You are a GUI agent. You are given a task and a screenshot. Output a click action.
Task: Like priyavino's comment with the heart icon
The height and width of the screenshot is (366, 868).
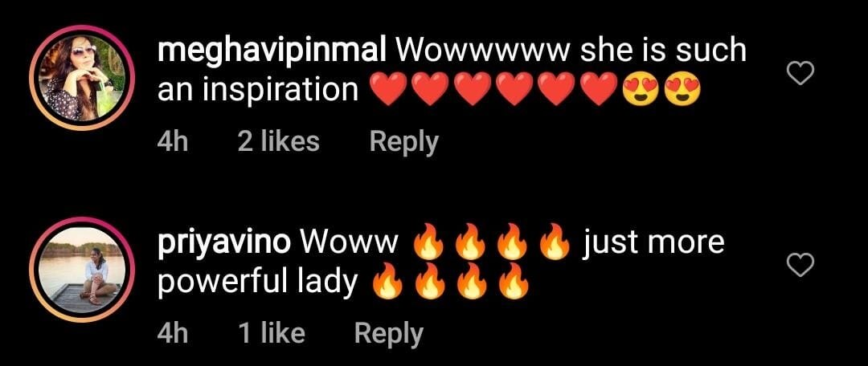pos(800,265)
